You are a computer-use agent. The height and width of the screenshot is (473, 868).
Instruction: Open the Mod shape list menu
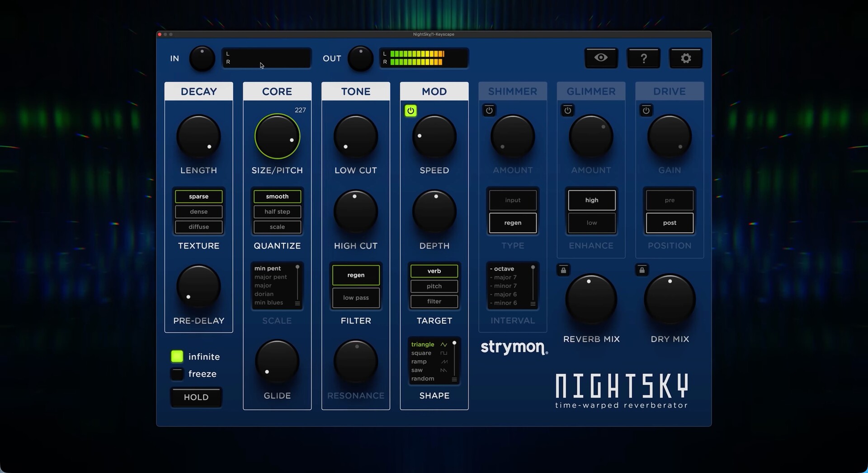point(454,379)
